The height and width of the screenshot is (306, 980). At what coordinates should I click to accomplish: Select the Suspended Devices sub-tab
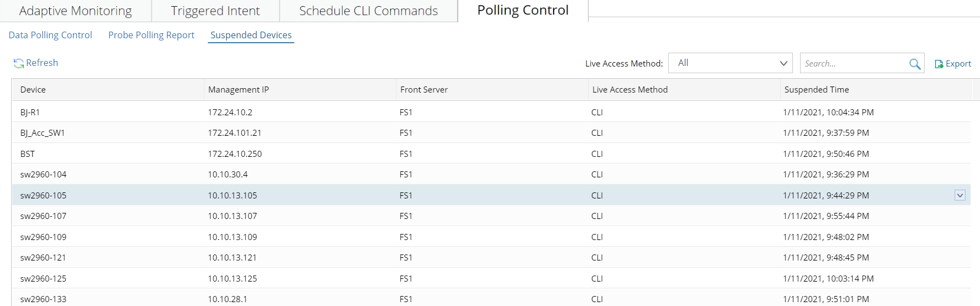pos(251,35)
